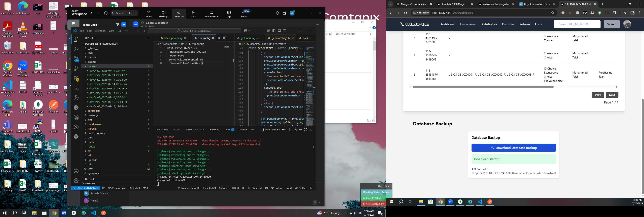Reload the Chrome dashboard page
The height and width of the screenshot is (217, 644).
pos(406,13)
